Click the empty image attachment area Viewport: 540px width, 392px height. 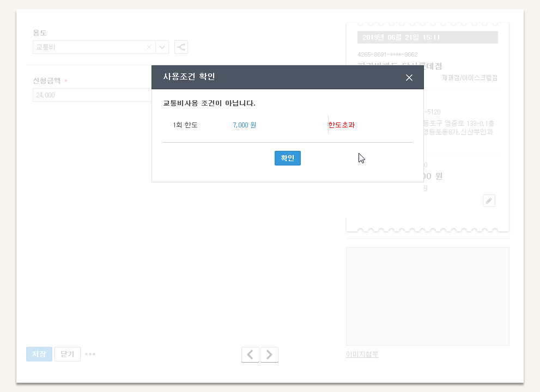click(x=427, y=296)
